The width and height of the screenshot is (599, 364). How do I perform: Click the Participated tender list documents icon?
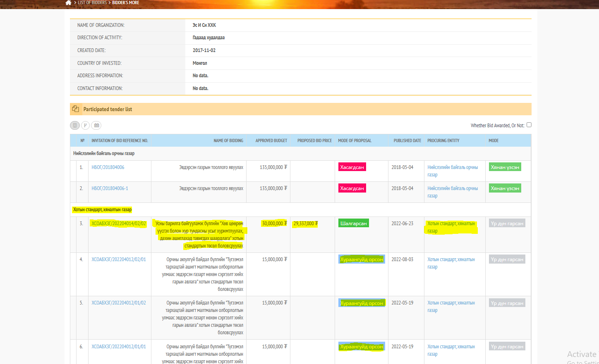(76, 109)
